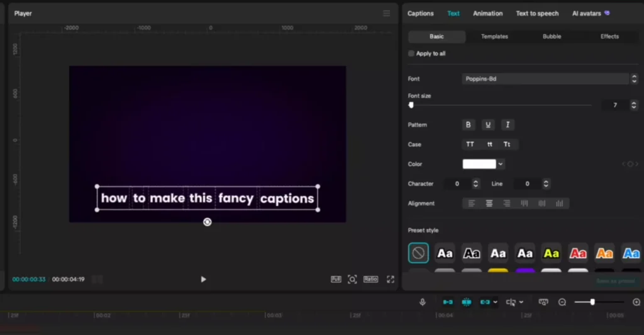
Task: Toggle the Underline pattern button
Action: (488, 125)
